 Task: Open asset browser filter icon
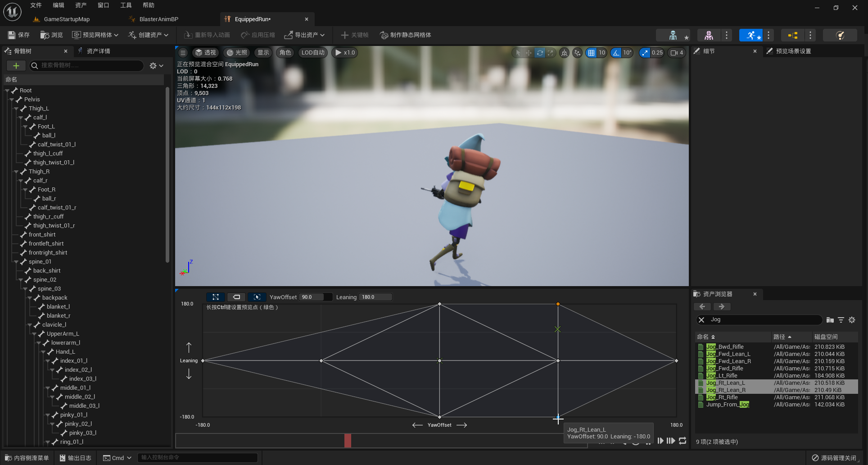(x=841, y=320)
